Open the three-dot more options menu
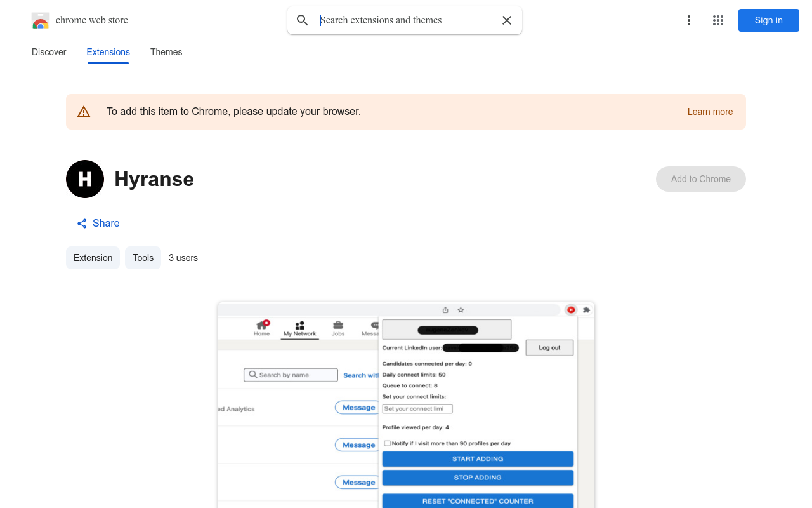Viewport: 812px width, 508px height. pos(689,20)
